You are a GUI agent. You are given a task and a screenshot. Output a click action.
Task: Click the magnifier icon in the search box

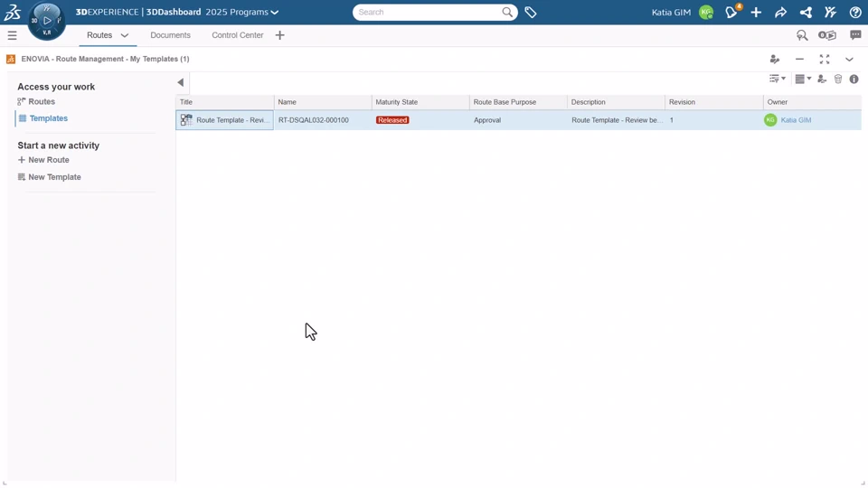pyautogui.click(x=507, y=12)
